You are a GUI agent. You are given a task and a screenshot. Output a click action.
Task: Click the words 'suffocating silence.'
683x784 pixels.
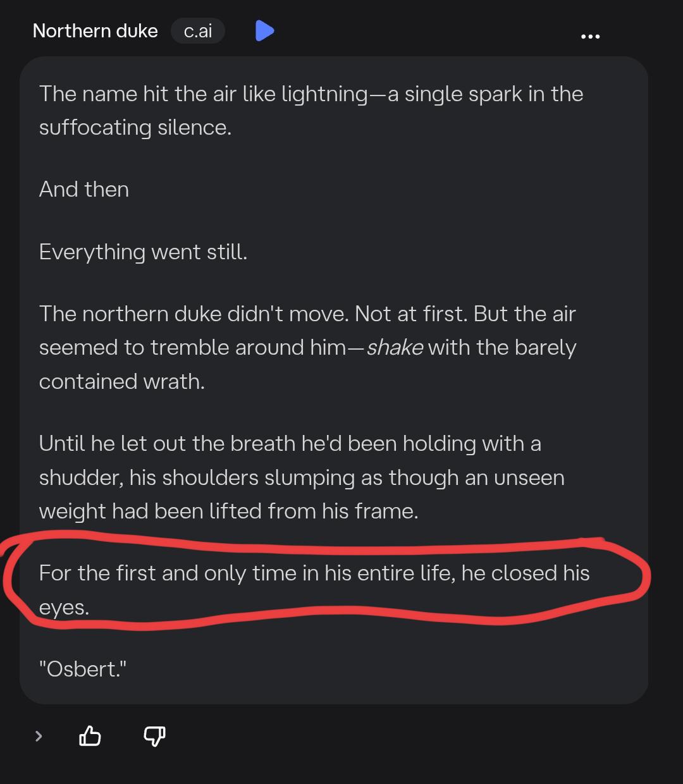135,128
